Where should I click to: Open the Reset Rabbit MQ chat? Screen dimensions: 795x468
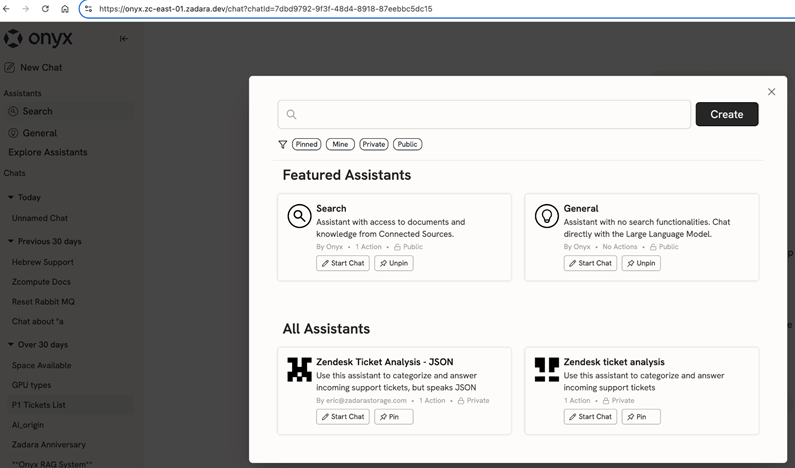(x=43, y=302)
